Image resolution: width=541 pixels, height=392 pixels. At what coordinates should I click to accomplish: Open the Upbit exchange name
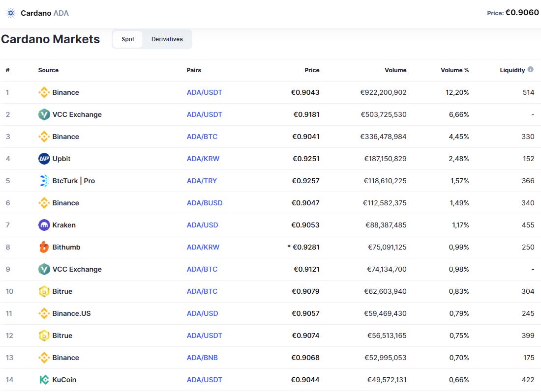tap(61, 159)
